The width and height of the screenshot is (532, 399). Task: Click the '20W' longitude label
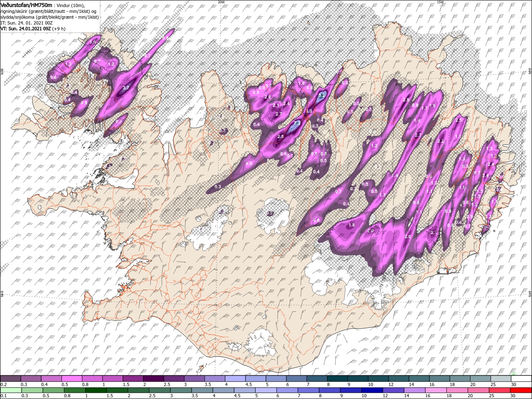pyautogui.click(x=221, y=2)
